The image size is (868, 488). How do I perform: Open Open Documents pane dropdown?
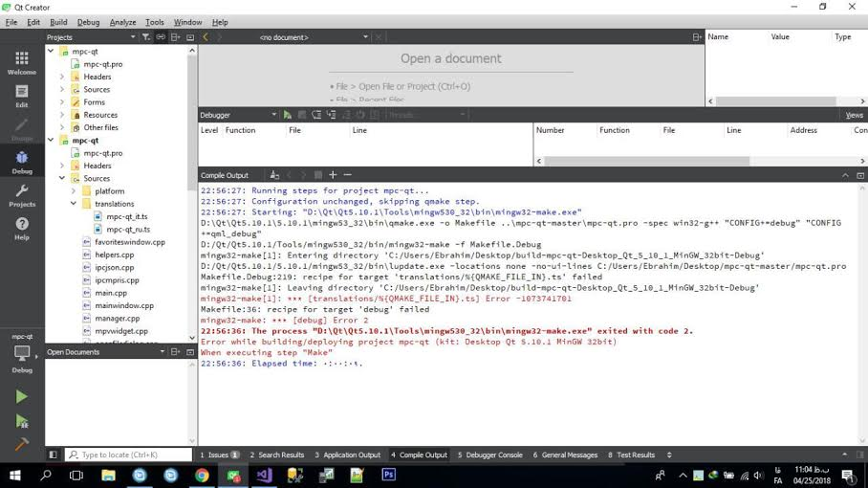click(106, 352)
